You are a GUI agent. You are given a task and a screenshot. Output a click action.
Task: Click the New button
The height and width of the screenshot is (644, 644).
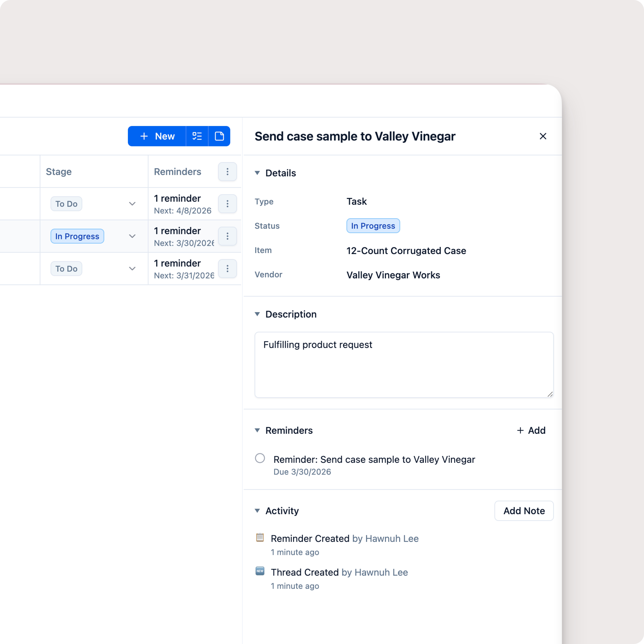(157, 136)
